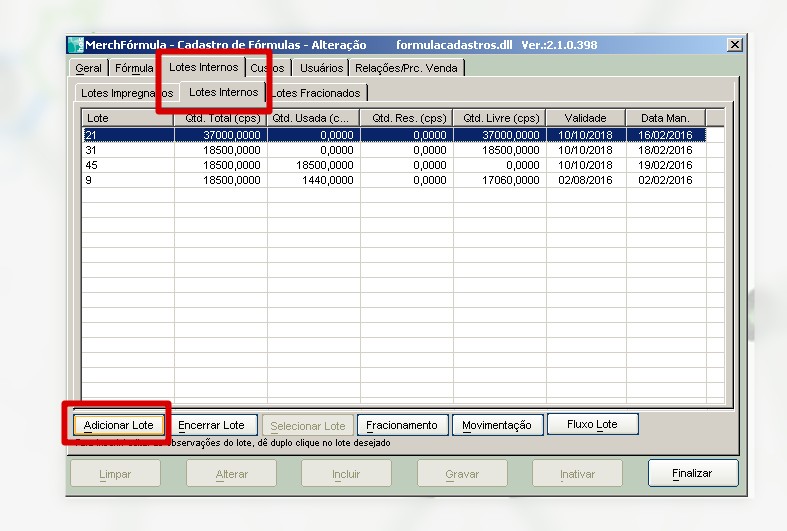The height and width of the screenshot is (531, 787).
Task: Open the Relações/Prc. Venda tab
Action: (x=408, y=68)
